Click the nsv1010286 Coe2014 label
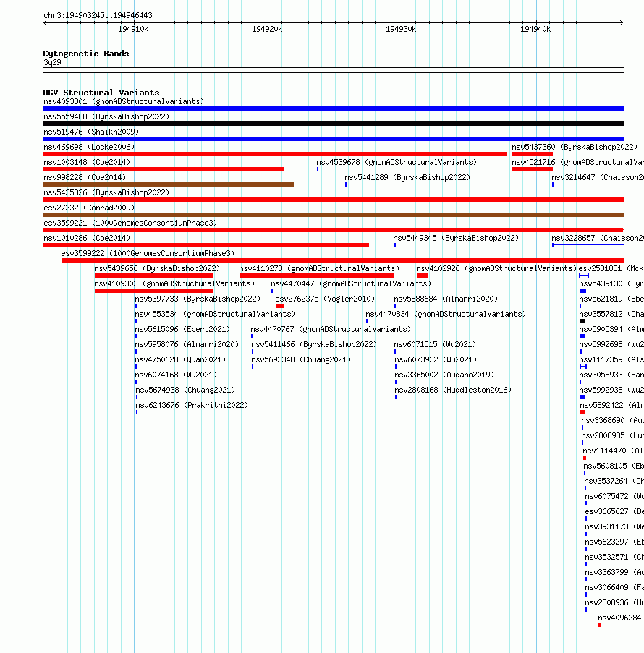The height and width of the screenshot is (653, 644). click(87, 238)
